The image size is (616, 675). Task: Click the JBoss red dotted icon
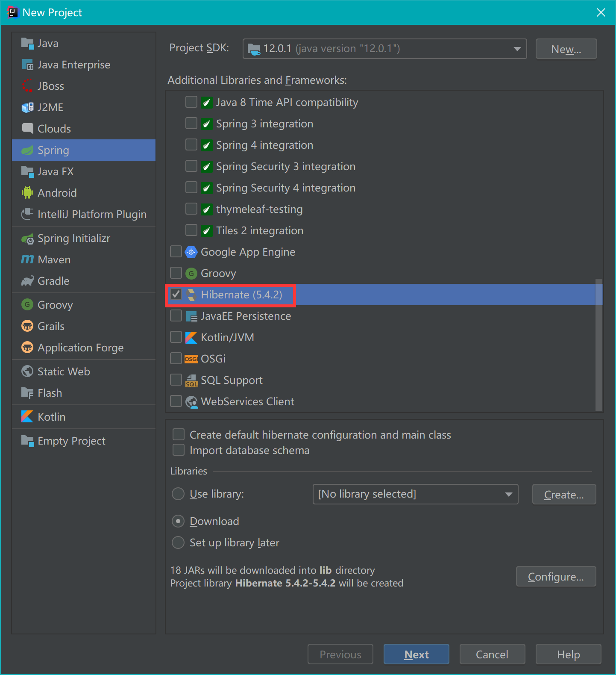27,86
